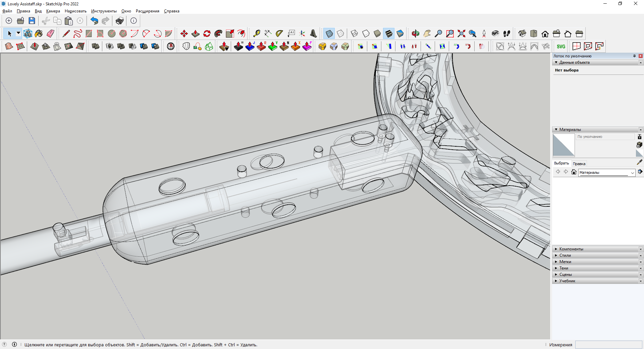Pick the Move tool with red arrows
Viewport: 644px width, 349px height.
184,34
